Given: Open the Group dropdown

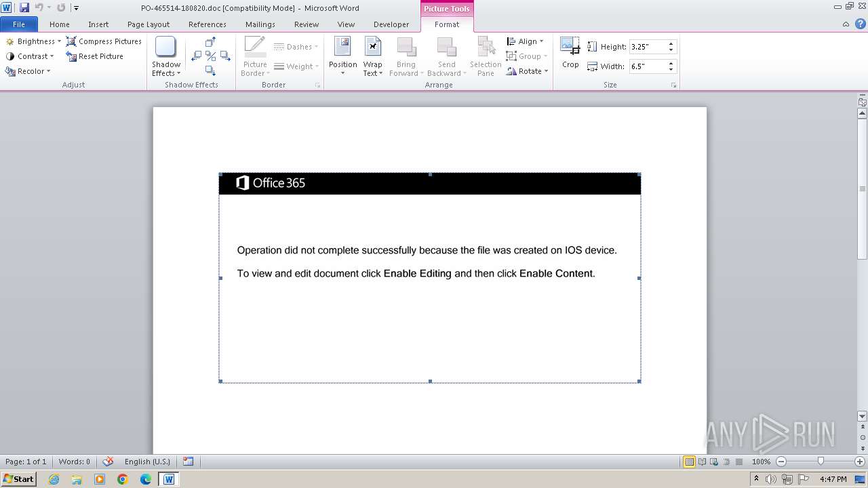Looking at the screenshot, I should pos(527,56).
